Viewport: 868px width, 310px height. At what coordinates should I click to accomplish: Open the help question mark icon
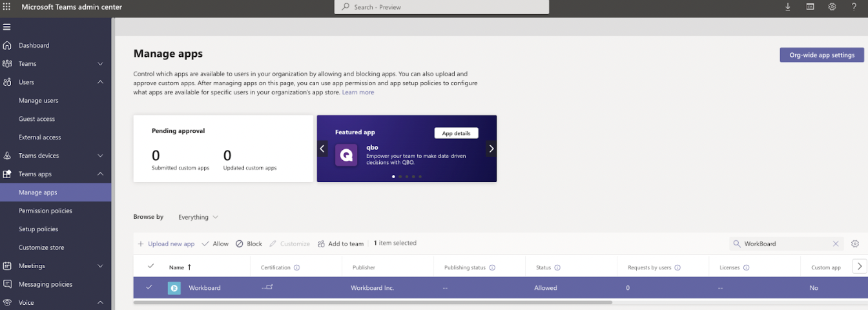[x=854, y=6]
